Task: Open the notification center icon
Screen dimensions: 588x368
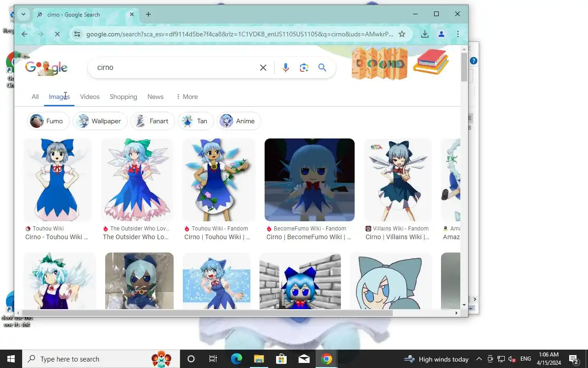Action: [x=574, y=359]
